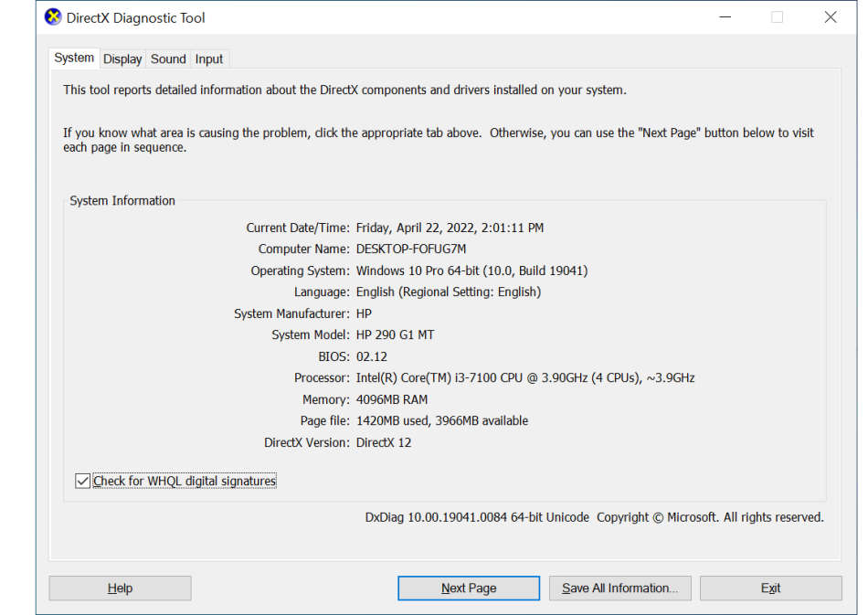This screenshot has width=868, height=615.
Task: Click the Windows 10 Pro operating system value
Action: [x=471, y=271]
